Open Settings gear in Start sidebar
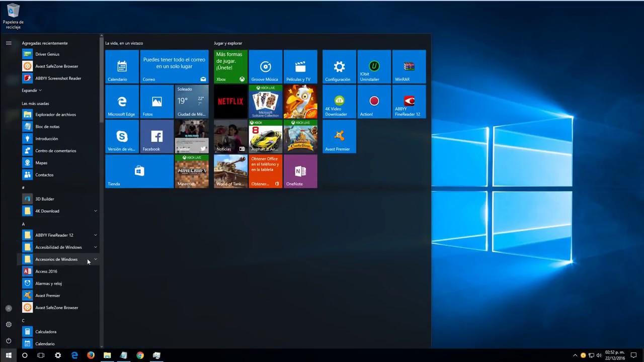The height and width of the screenshot is (362, 644). coord(9,324)
